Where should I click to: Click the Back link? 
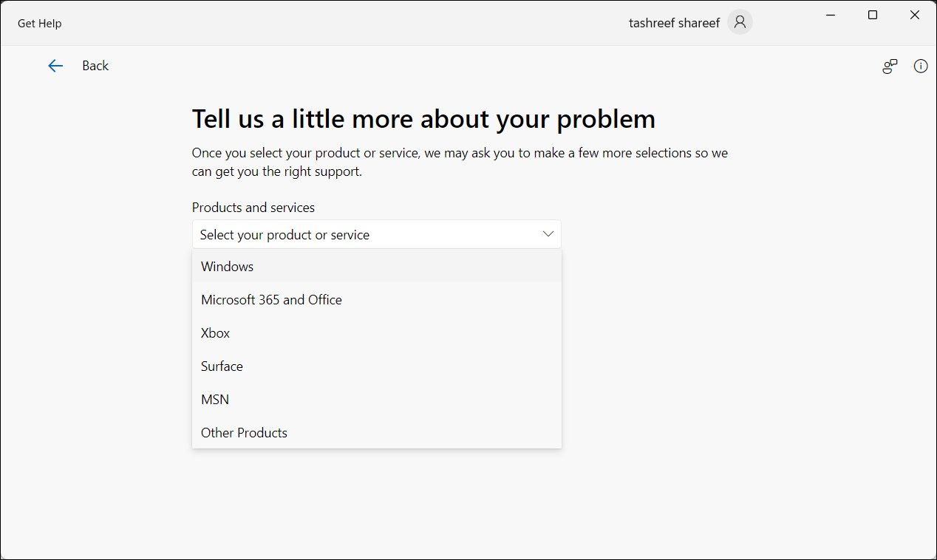click(95, 66)
